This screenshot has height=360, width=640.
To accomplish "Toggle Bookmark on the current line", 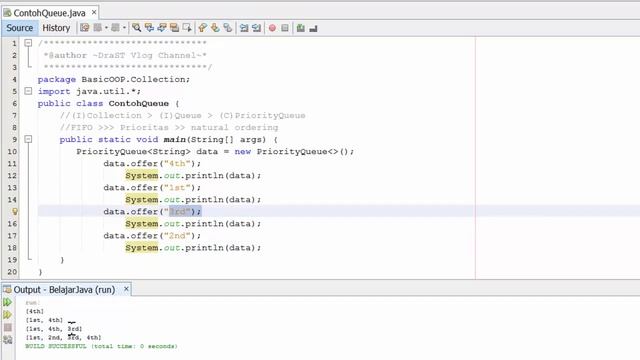I will click(228, 28).
